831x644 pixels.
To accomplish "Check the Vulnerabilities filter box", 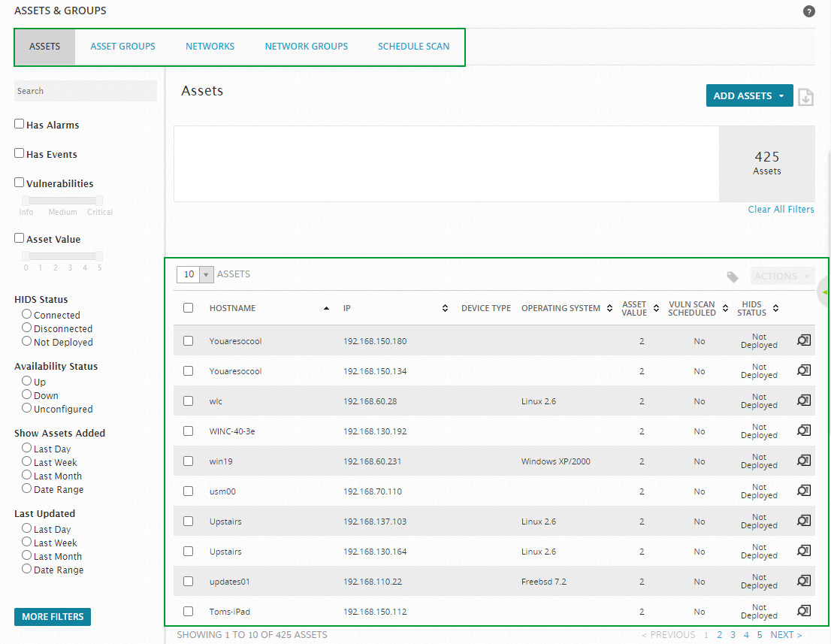I will click(19, 183).
